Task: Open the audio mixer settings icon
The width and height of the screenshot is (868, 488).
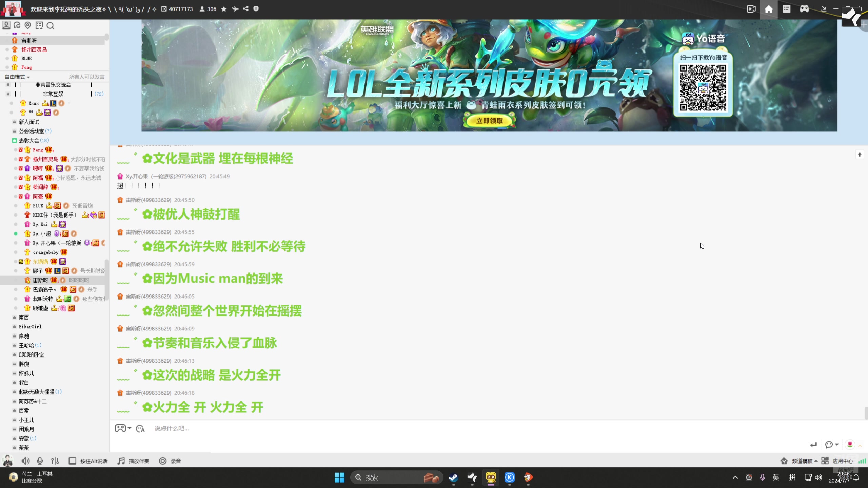Action: pyautogui.click(x=55, y=461)
